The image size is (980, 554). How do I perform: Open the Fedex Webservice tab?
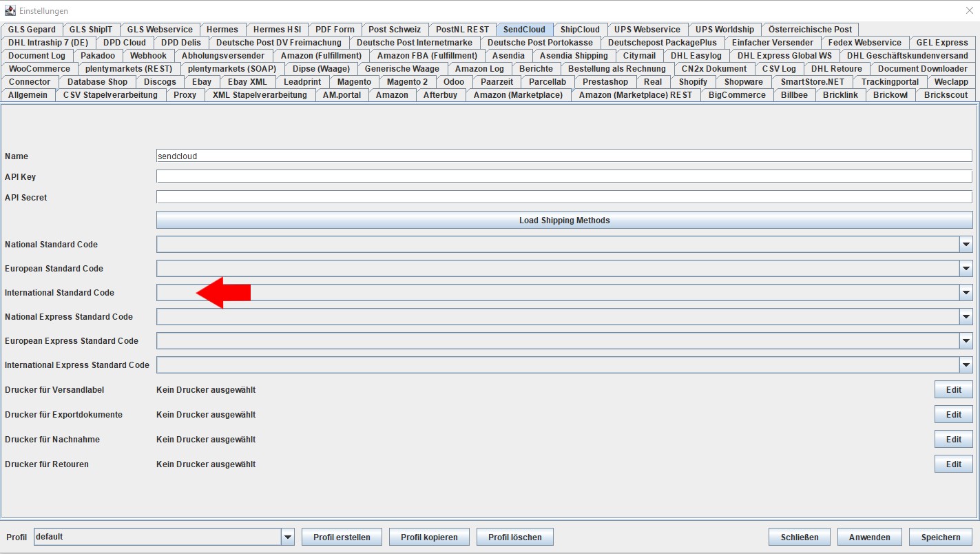pyautogui.click(x=864, y=43)
